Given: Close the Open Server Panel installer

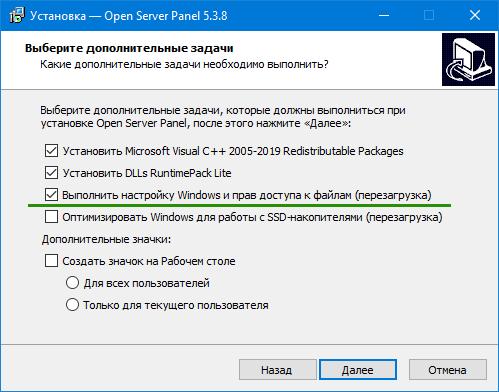Looking at the screenshot, I should 475,15.
